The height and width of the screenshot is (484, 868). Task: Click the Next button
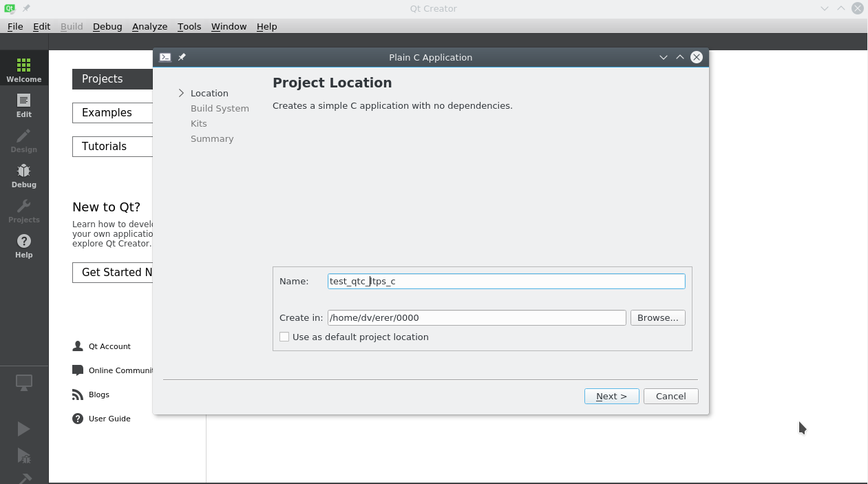[611, 396]
